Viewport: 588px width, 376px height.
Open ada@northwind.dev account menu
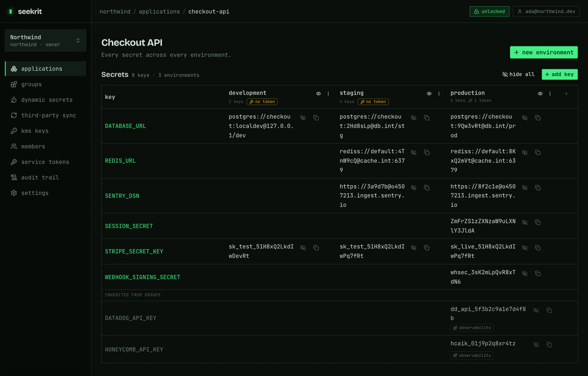tap(546, 11)
